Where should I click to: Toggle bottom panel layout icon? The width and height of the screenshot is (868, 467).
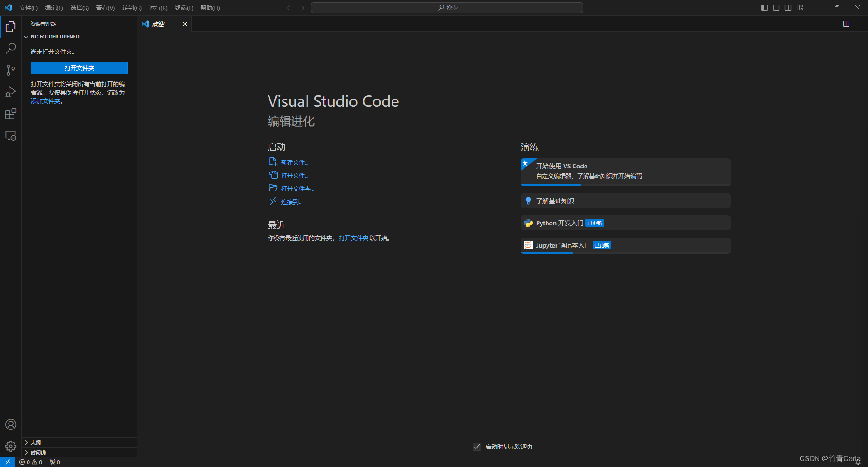(x=776, y=8)
